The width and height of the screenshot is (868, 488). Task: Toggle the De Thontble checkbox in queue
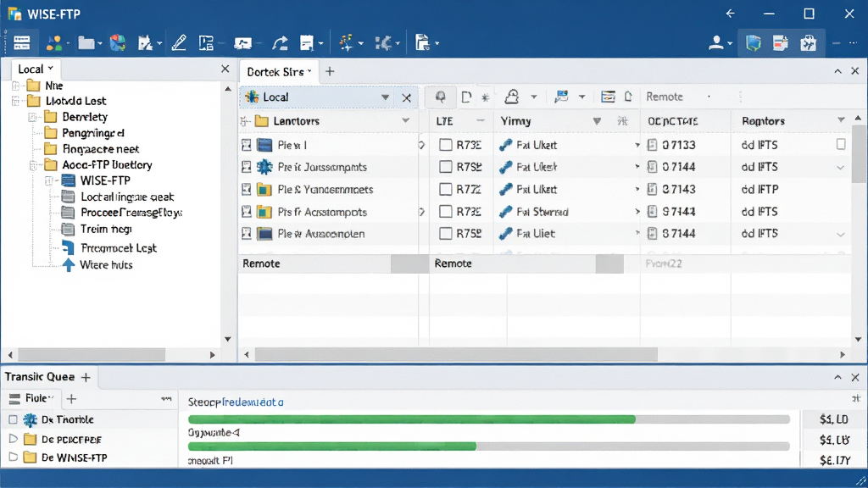(x=13, y=420)
